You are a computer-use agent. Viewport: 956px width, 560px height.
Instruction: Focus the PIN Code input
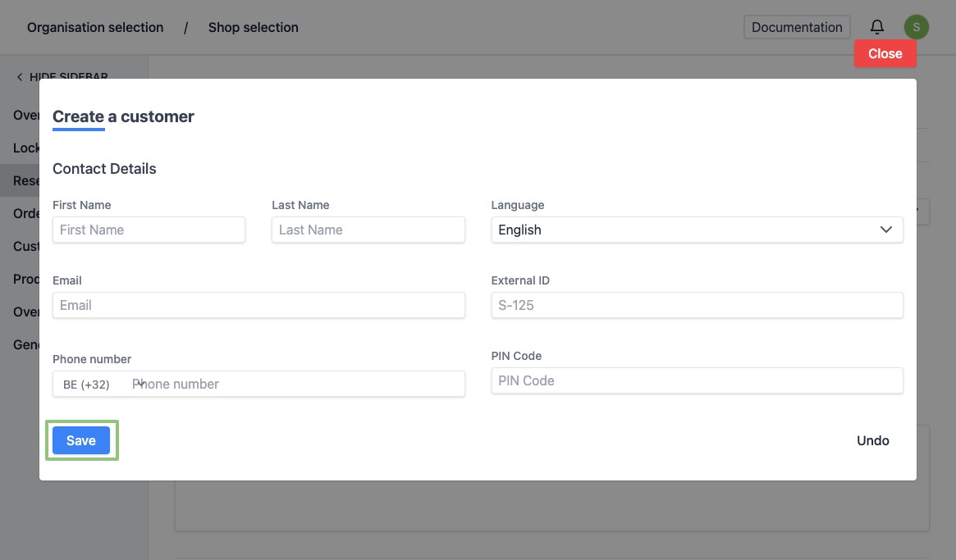[696, 380]
